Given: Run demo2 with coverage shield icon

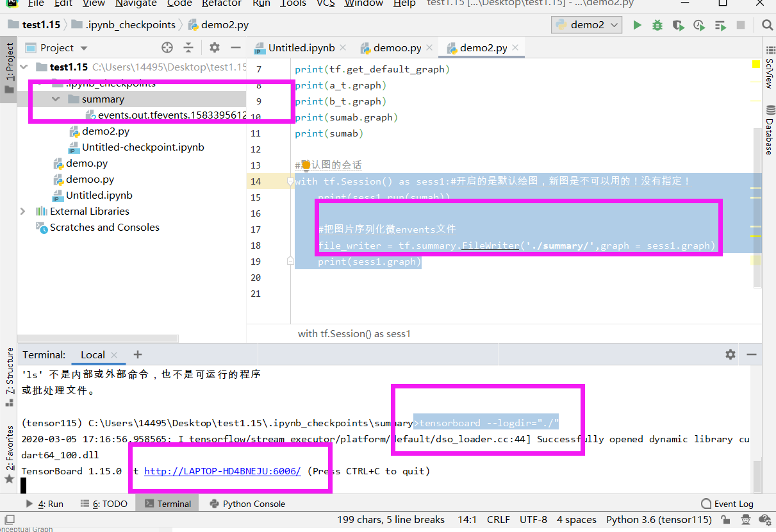Looking at the screenshot, I should [678, 25].
